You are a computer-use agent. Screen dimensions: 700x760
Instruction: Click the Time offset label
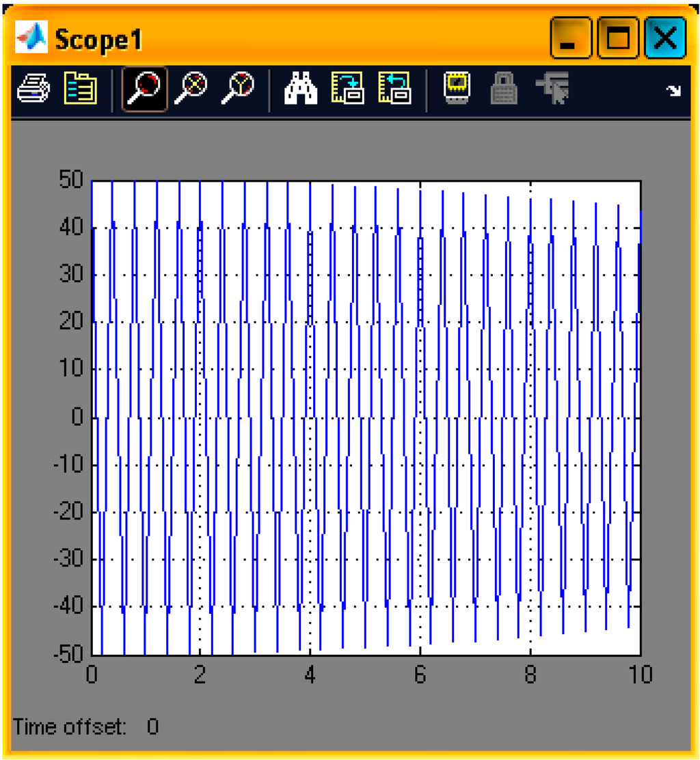tap(70, 727)
